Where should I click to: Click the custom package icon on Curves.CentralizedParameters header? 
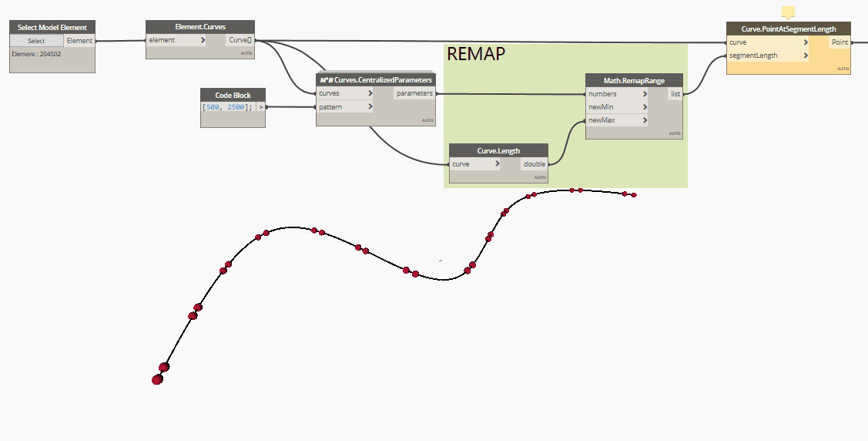click(326, 80)
